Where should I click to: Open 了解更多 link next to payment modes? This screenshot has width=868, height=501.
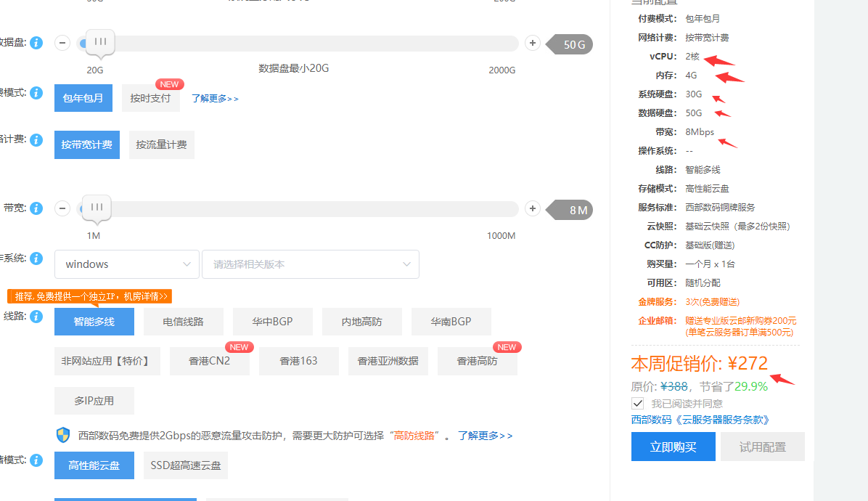tap(215, 99)
